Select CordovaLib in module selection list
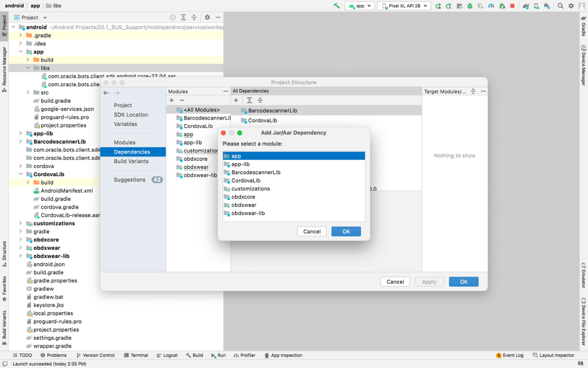Screen dimensions: 588x368 [294, 181]
